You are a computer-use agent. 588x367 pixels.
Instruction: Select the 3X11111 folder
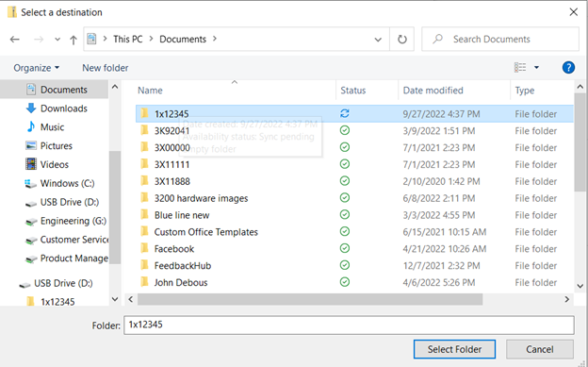coord(171,164)
